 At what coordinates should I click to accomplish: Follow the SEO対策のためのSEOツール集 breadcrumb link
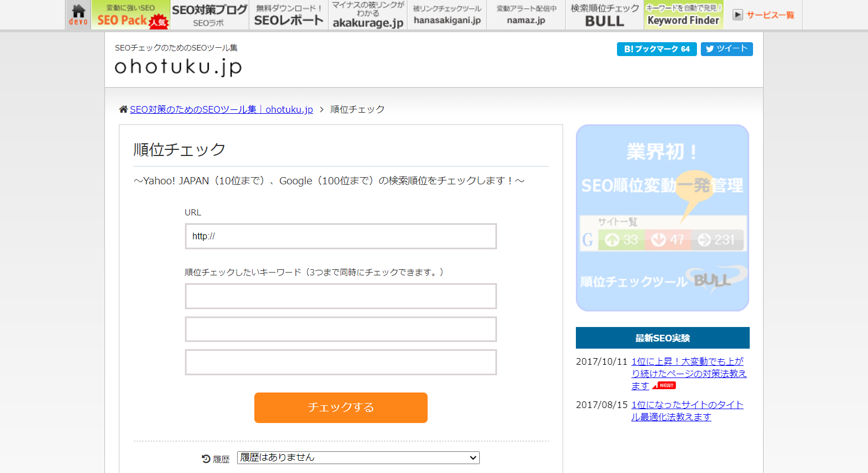pos(221,109)
